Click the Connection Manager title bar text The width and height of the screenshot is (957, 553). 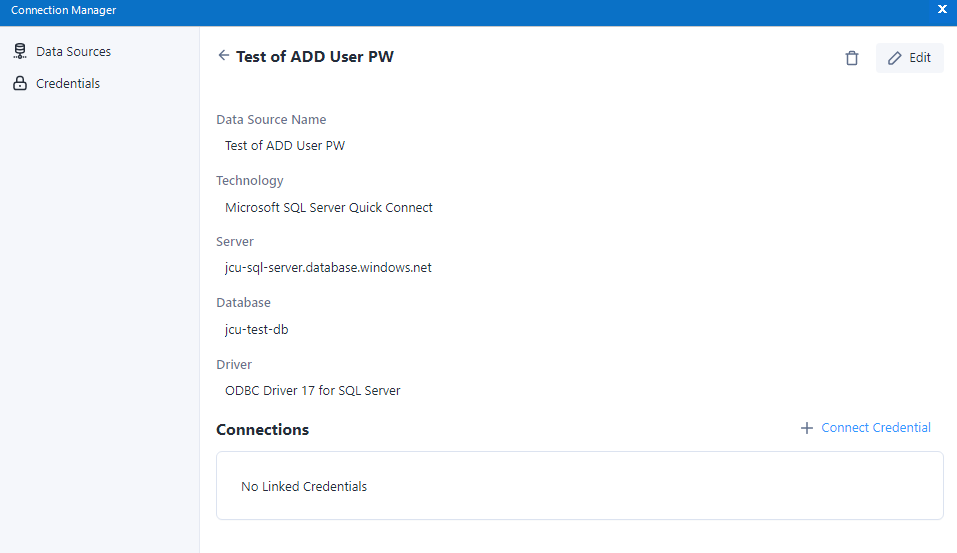pyautogui.click(x=64, y=10)
